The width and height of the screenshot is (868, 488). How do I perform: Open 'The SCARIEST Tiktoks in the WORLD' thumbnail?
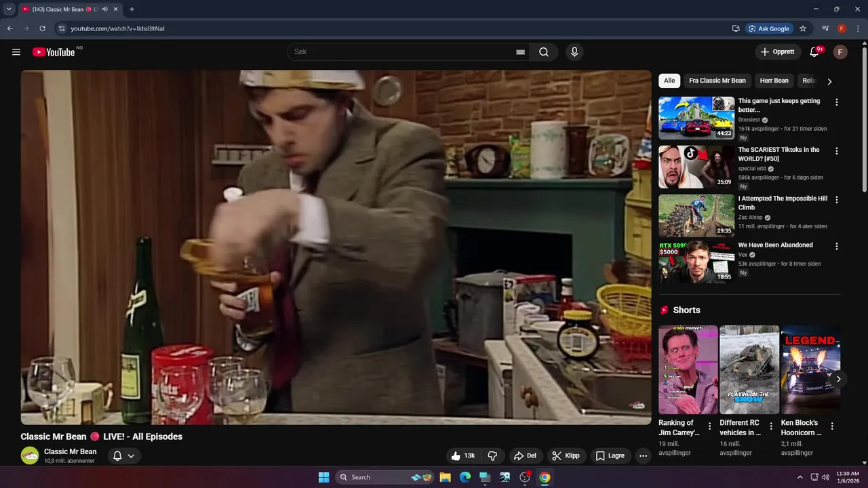click(696, 167)
